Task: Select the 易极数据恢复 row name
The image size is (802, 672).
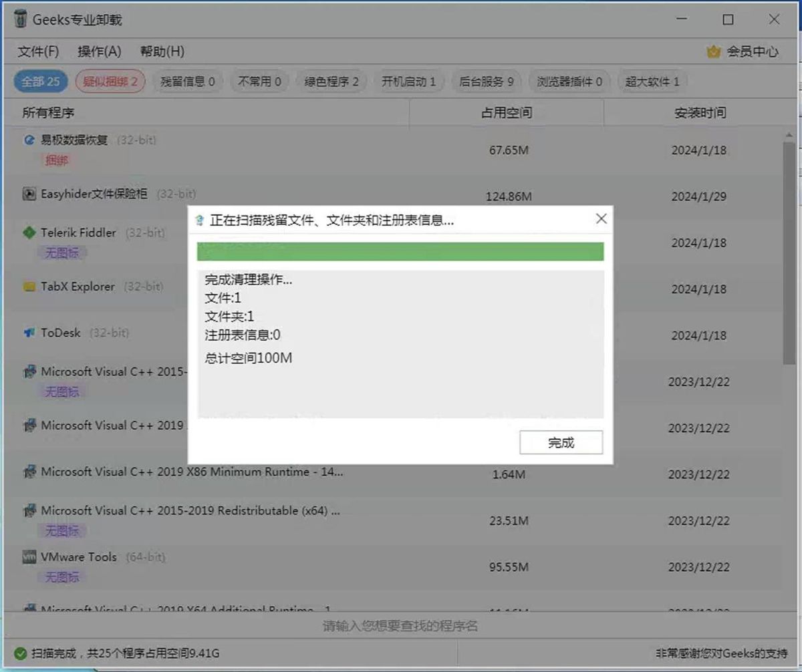Action: [74, 140]
